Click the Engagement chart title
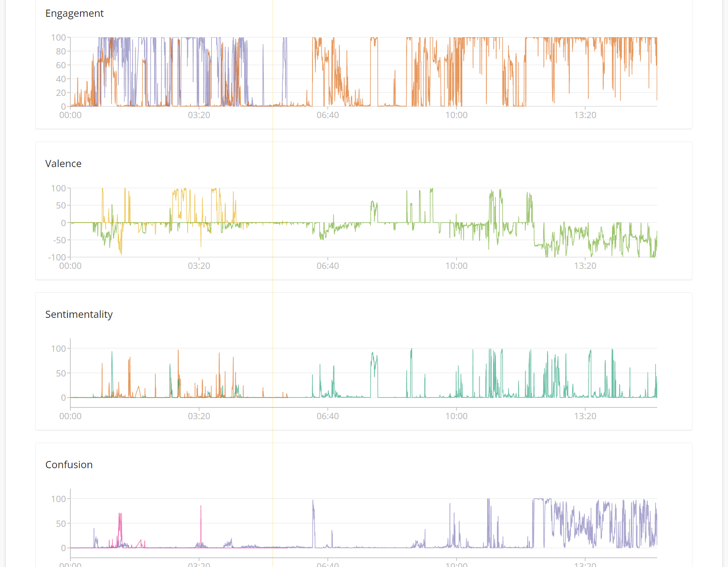The image size is (728, 567). click(74, 13)
